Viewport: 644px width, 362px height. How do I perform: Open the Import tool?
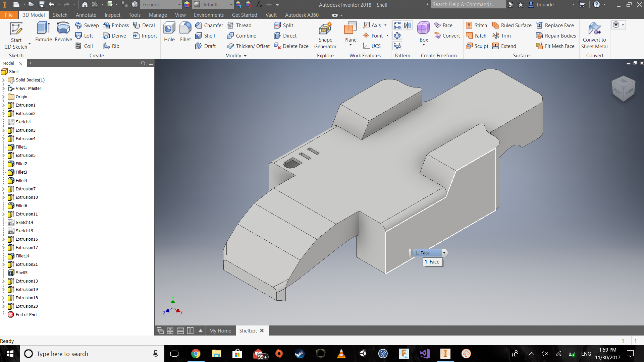(x=145, y=36)
